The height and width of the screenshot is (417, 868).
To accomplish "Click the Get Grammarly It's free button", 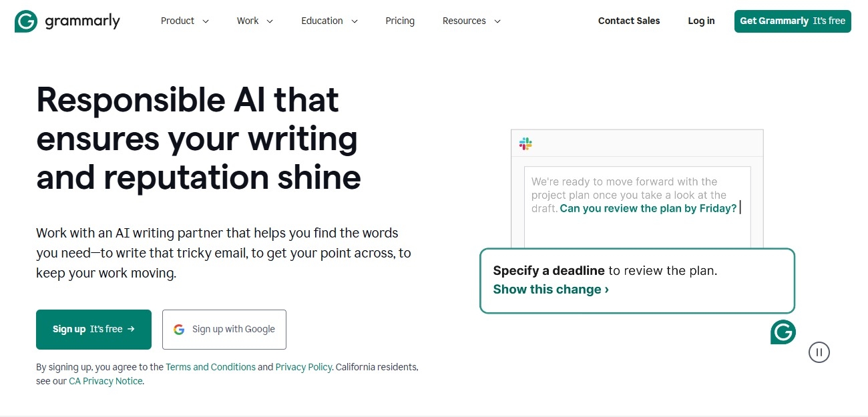I will coord(792,21).
